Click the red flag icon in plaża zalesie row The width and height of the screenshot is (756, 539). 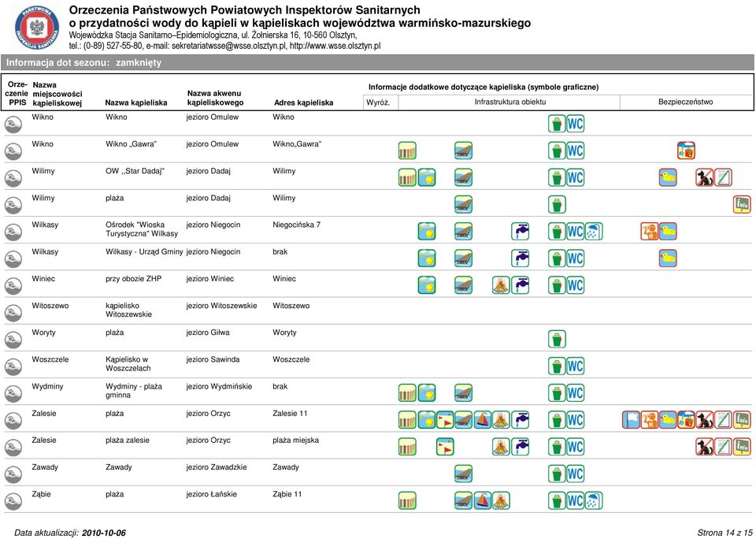[445, 447]
